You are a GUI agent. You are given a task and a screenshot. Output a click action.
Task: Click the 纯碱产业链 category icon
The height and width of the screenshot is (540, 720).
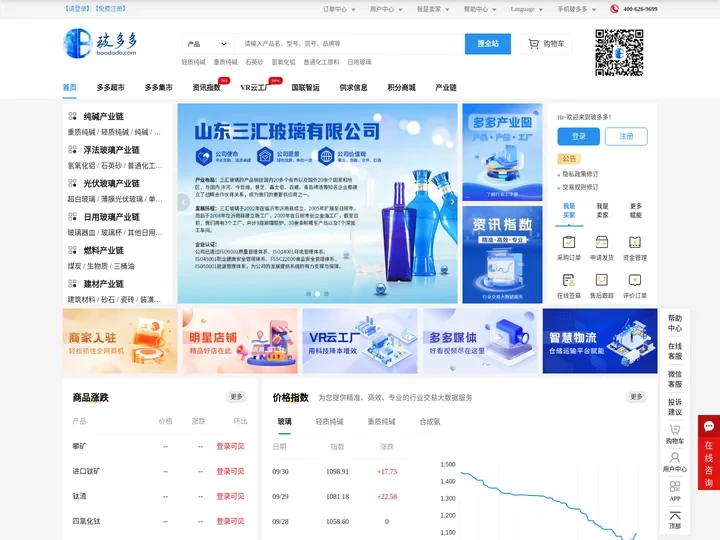[x=72, y=116]
